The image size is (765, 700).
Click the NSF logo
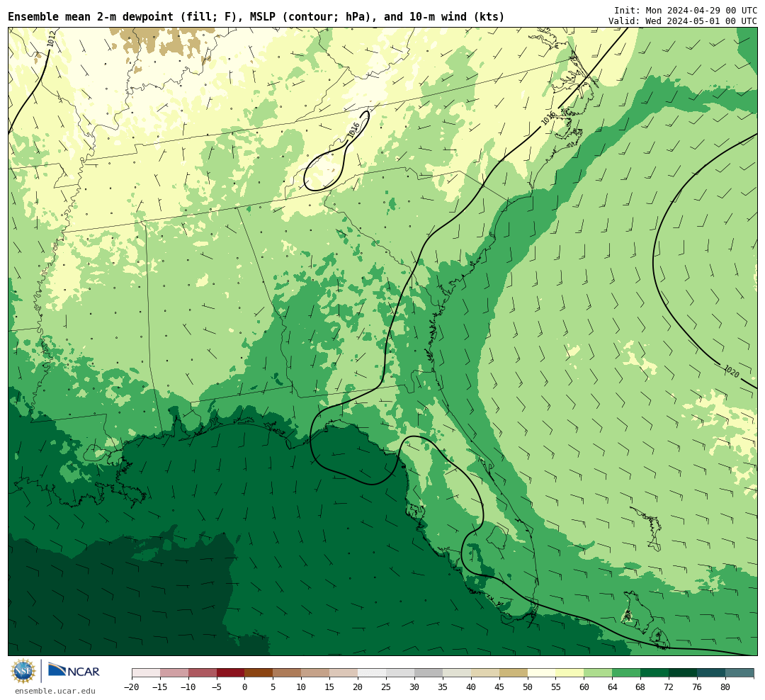(23, 671)
